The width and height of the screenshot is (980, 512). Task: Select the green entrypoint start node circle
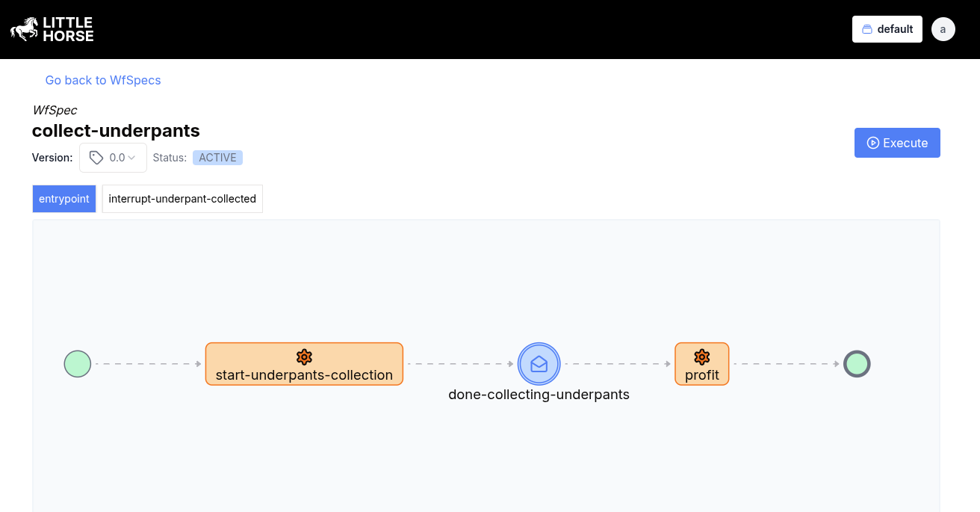tap(77, 364)
